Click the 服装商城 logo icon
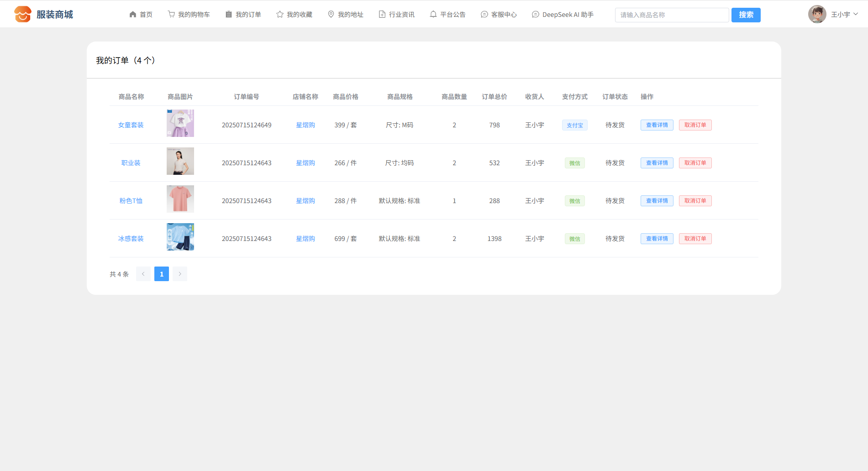The height and width of the screenshot is (471, 868). 23,14
